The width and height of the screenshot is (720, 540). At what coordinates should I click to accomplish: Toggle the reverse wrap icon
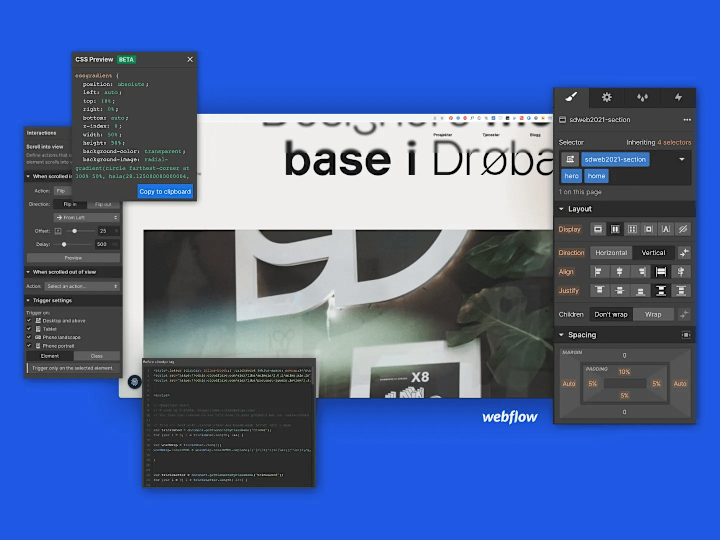point(684,315)
